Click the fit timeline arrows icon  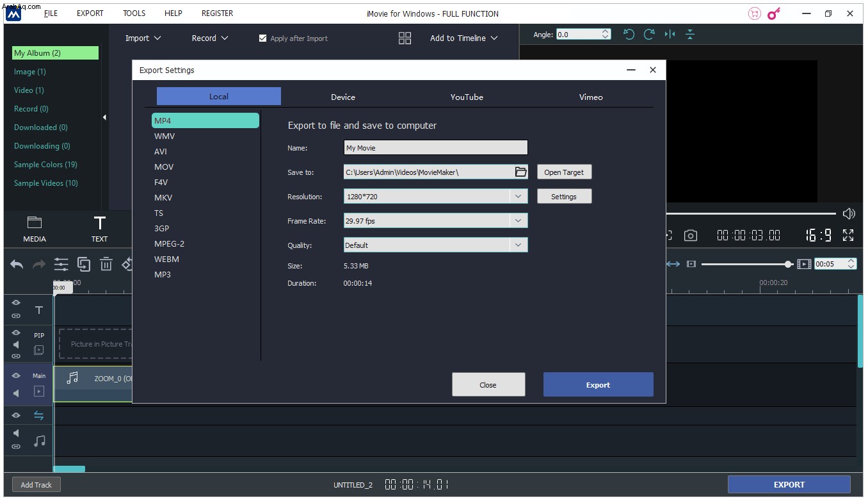pyautogui.click(x=673, y=264)
